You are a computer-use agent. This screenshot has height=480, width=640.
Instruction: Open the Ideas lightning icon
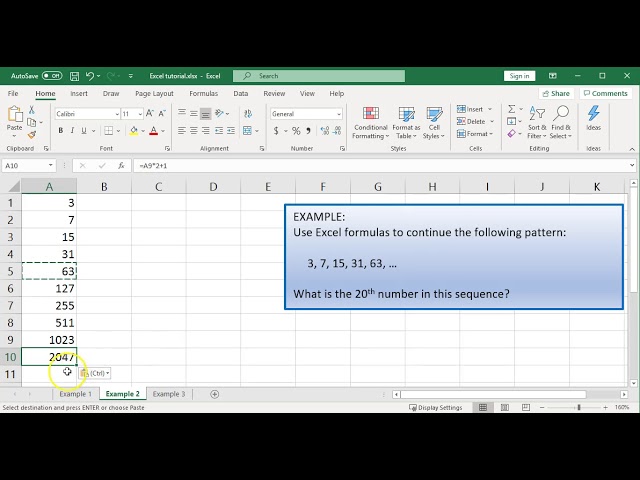(x=593, y=113)
